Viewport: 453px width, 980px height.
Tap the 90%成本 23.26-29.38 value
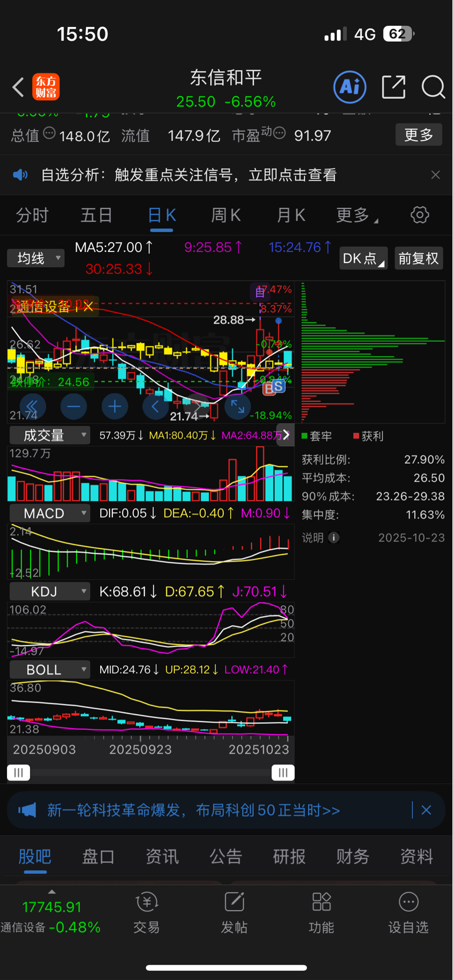pos(411,496)
